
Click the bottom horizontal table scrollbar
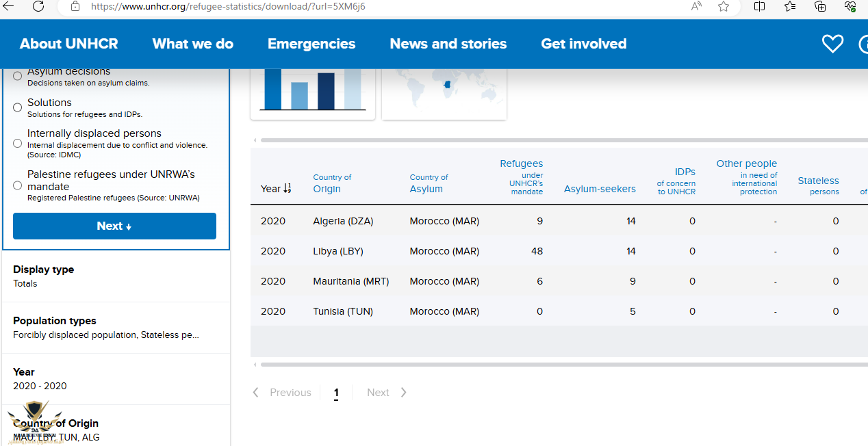point(564,365)
